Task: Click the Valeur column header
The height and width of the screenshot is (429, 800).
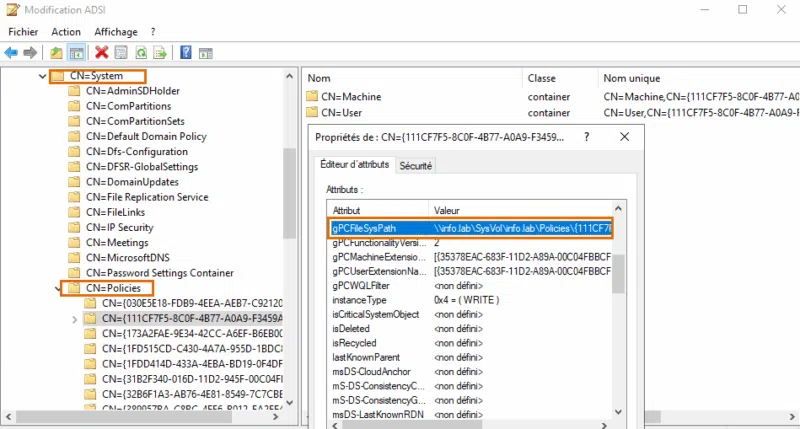Action: 445,211
